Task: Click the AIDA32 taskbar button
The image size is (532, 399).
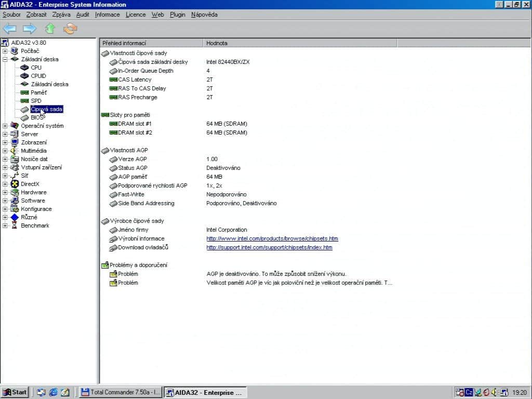Action: (x=205, y=392)
